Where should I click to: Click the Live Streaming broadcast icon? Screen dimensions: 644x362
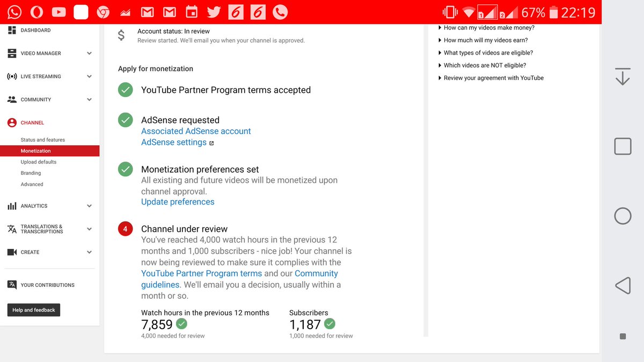(x=12, y=77)
